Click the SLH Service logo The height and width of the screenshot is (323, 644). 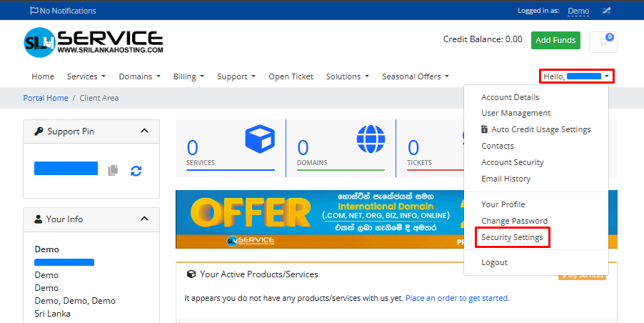click(93, 42)
